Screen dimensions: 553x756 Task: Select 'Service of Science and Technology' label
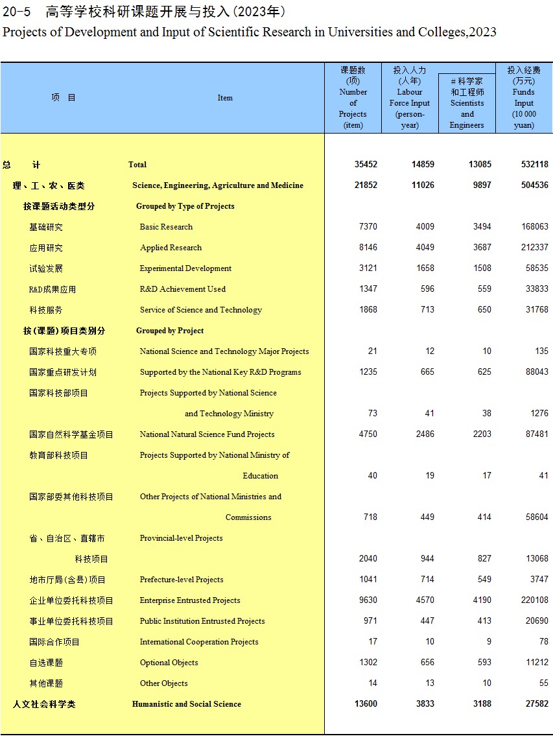200,309
